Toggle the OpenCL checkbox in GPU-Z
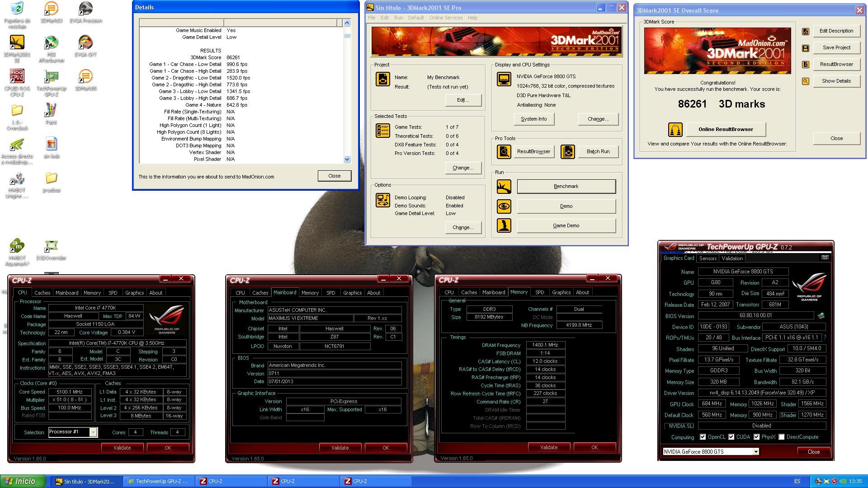Viewport: 868px width, 488px height. click(x=703, y=437)
